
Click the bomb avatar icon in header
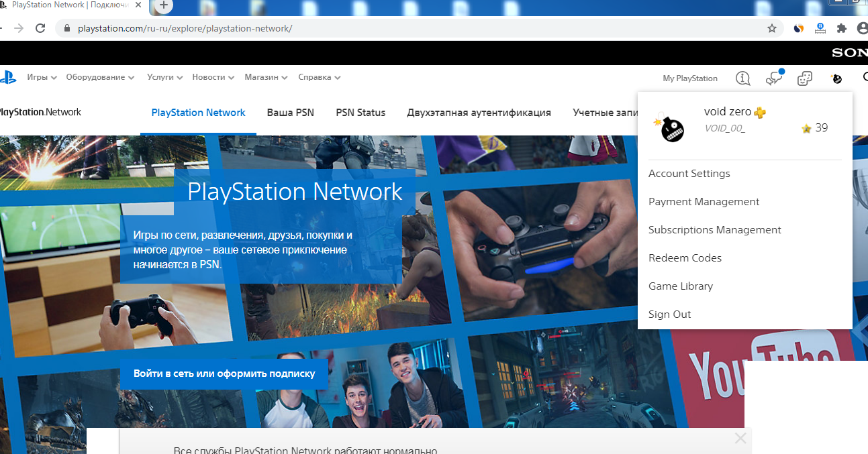(836, 78)
